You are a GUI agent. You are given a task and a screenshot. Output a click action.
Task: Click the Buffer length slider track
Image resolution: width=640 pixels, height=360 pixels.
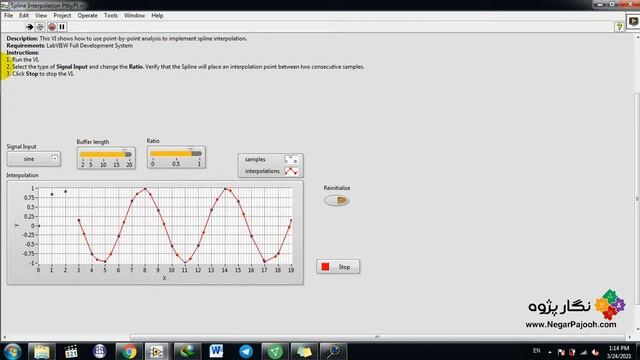click(106, 154)
